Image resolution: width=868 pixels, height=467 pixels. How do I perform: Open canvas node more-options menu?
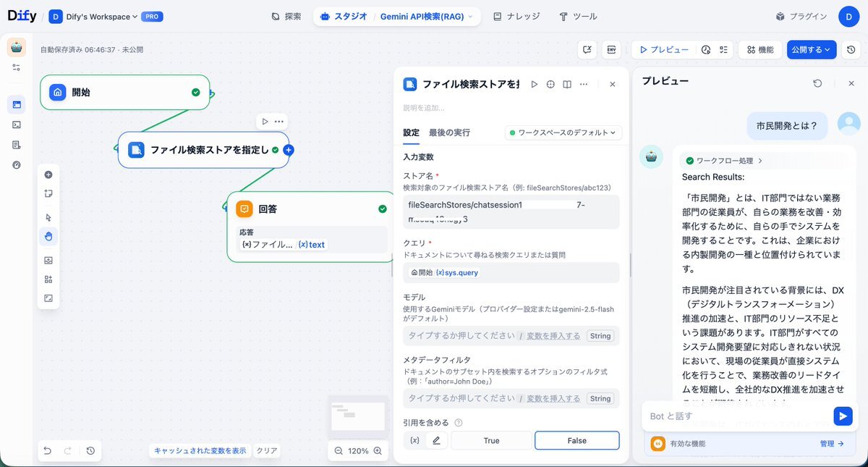tap(278, 121)
